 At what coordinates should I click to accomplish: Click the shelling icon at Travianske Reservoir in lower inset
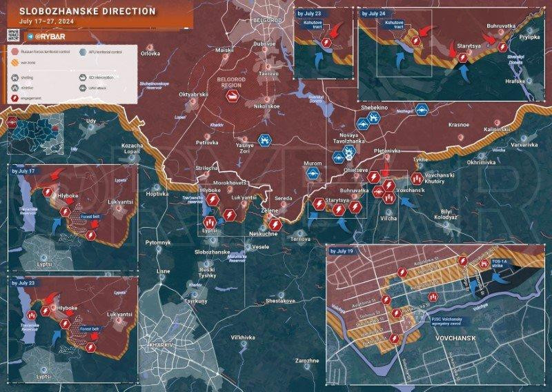[x=32, y=315]
